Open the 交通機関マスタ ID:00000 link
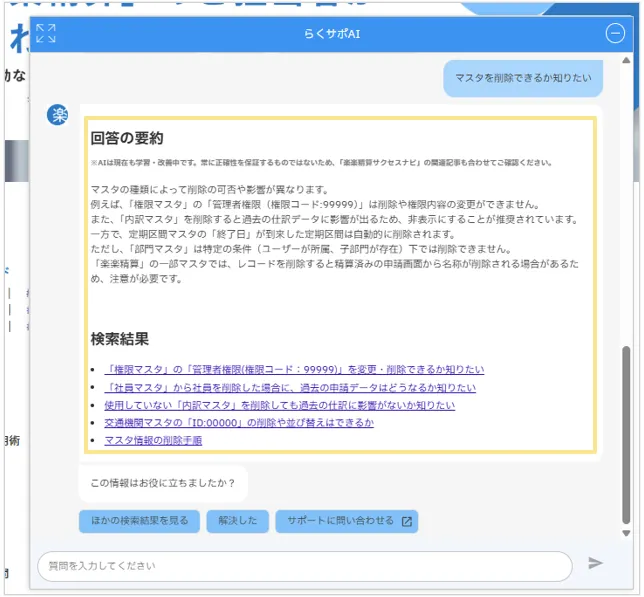The width and height of the screenshot is (644, 597). 238,423
